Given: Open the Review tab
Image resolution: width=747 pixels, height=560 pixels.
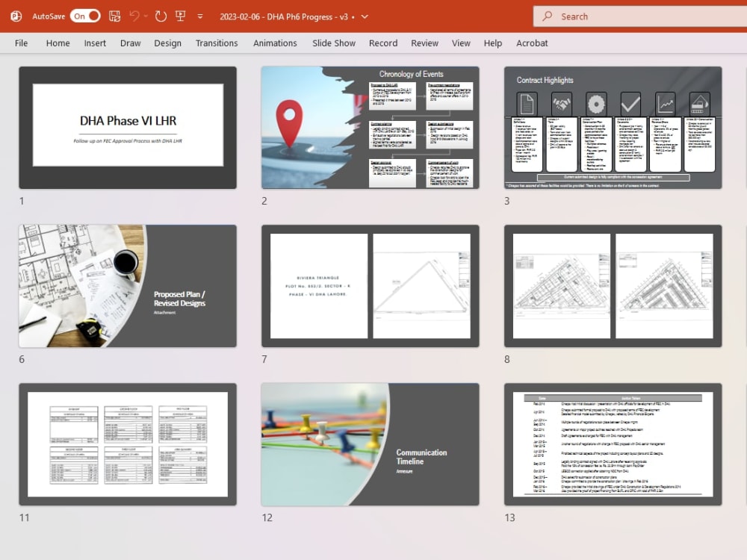Looking at the screenshot, I should 424,43.
